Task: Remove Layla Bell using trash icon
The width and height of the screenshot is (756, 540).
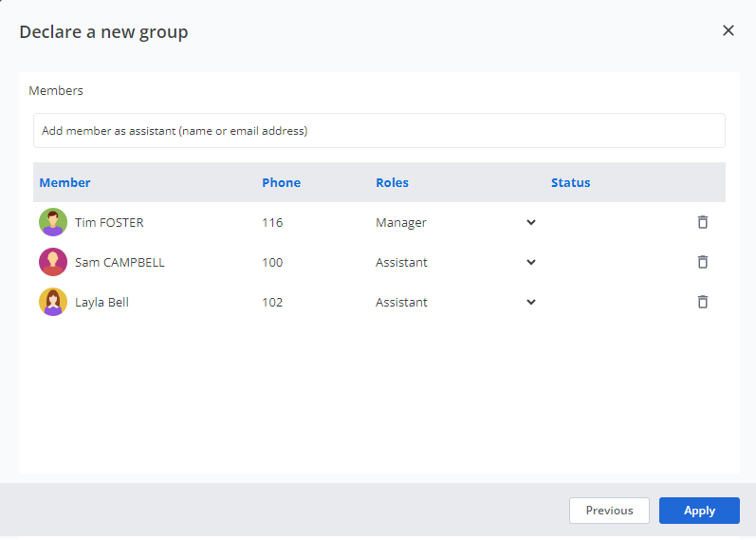Action: pos(702,302)
